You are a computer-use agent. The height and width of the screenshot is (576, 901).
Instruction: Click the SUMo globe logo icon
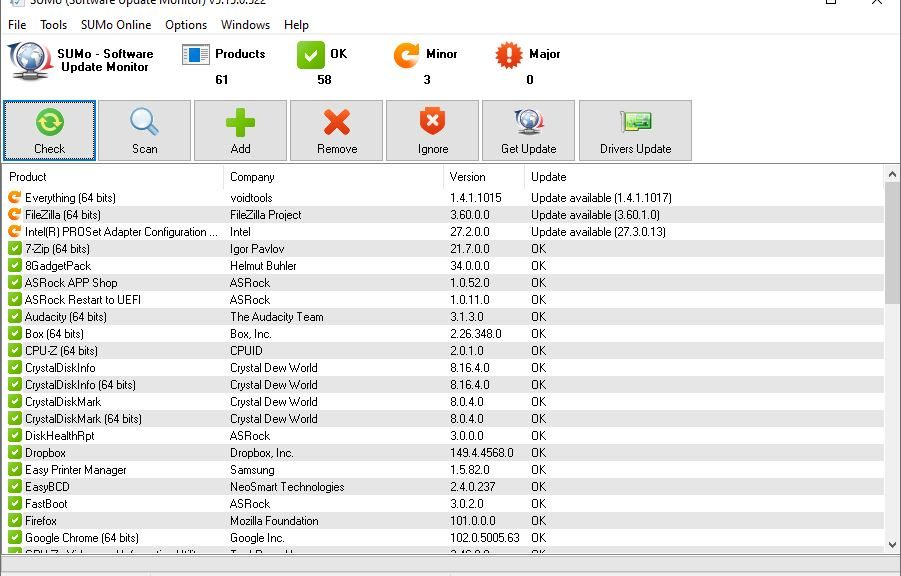point(29,61)
